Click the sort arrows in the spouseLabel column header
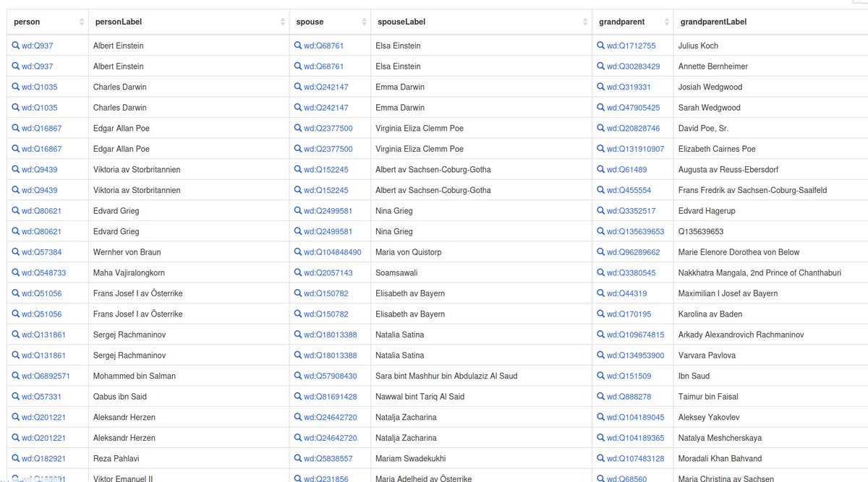This screenshot has width=868, height=482. pyautogui.click(x=585, y=22)
